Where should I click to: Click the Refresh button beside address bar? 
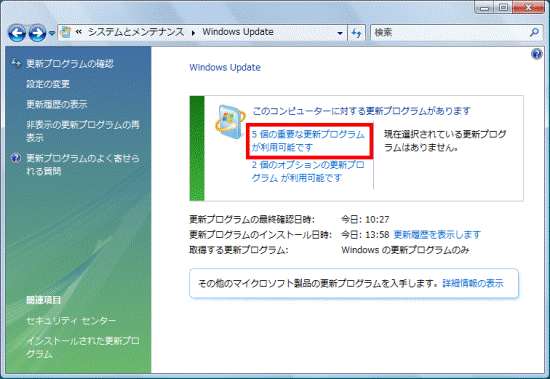pyautogui.click(x=357, y=33)
